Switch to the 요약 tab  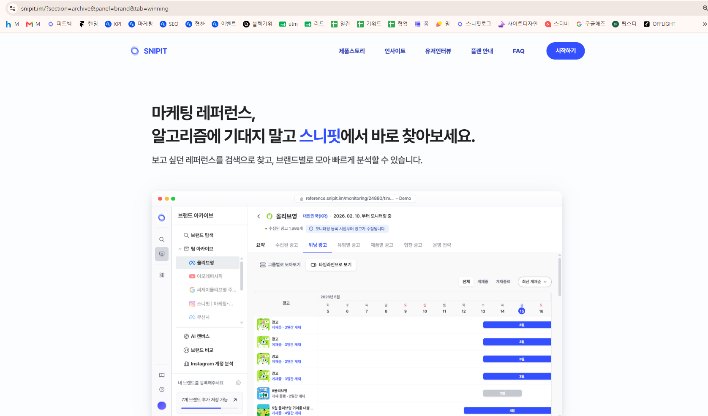point(261,245)
